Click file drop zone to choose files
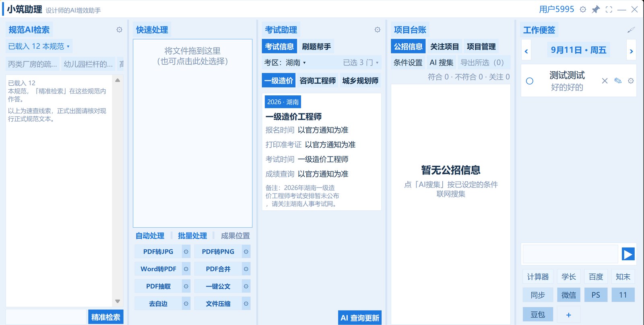 pos(193,133)
